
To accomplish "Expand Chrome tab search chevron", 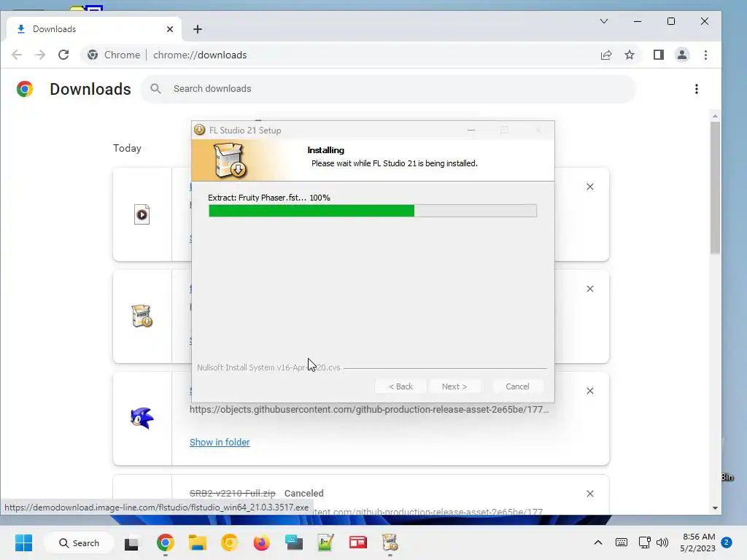I will (x=603, y=21).
